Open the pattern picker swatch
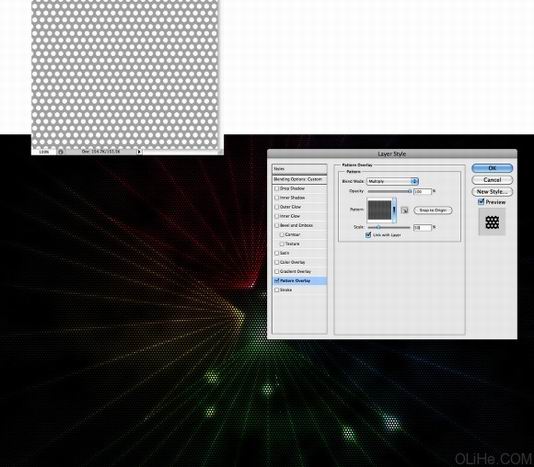The image size is (534, 467). pos(379,210)
